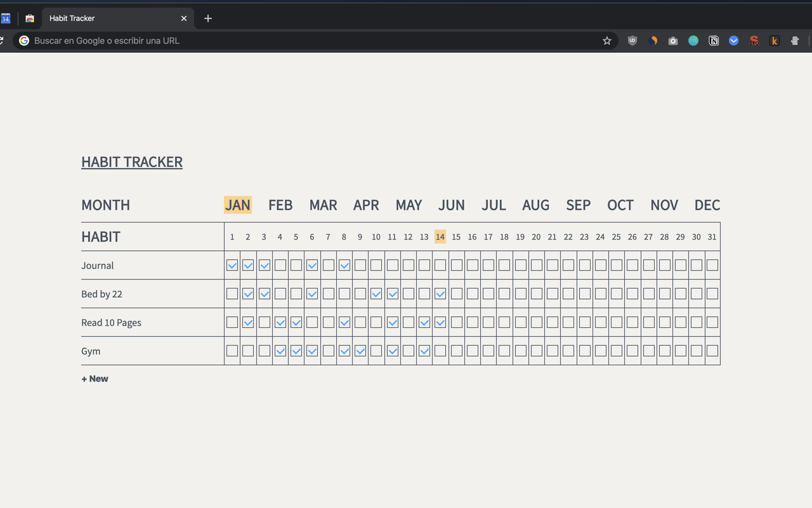Open the uBlock Origin shield extension
Screen dimensions: 812x508
[632, 41]
